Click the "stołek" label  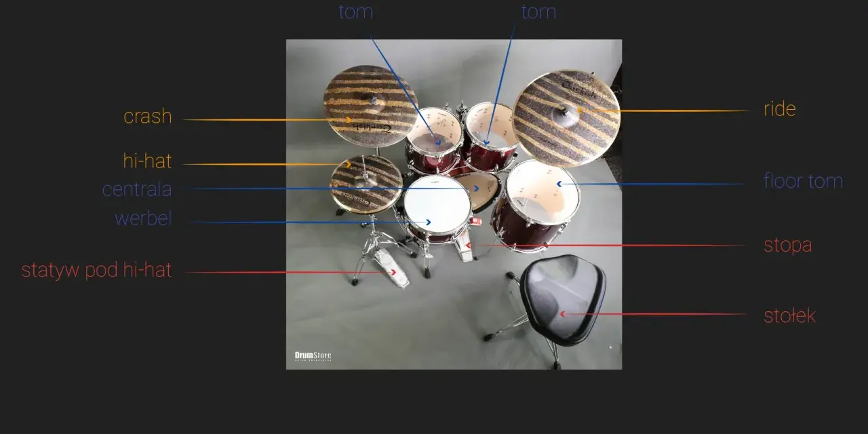click(789, 315)
